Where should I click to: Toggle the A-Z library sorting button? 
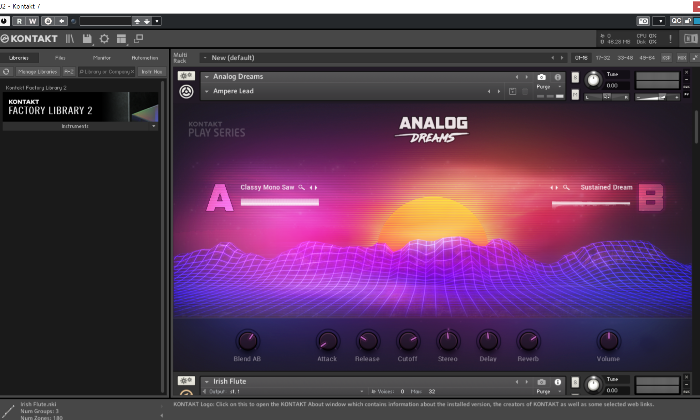(x=69, y=71)
